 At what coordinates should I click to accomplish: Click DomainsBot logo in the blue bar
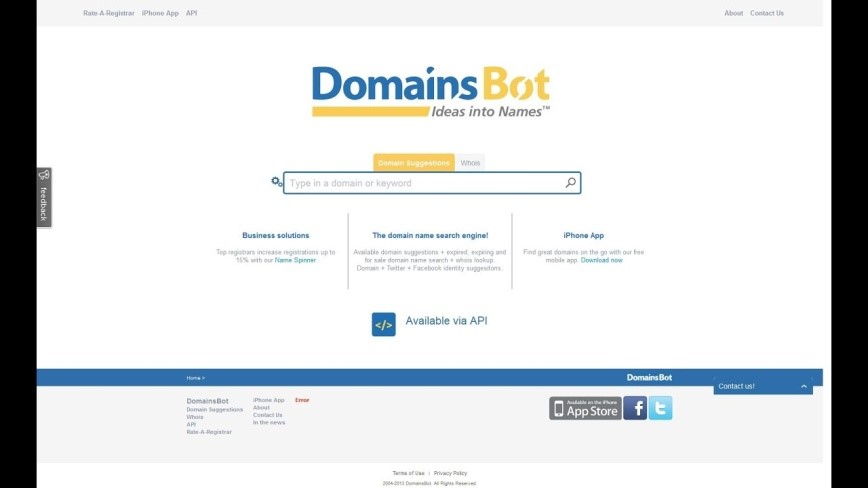[x=649, y=377]
